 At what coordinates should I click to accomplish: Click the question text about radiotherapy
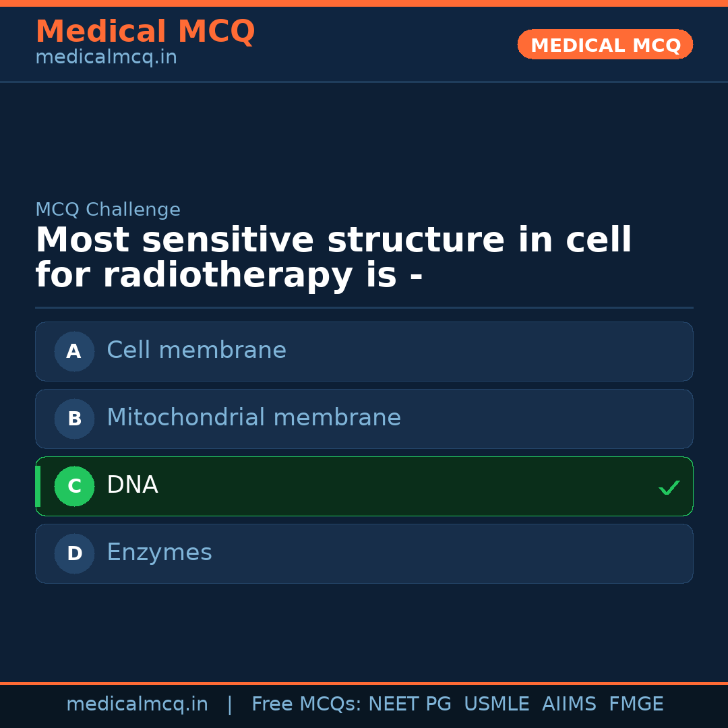coord(333,258)
